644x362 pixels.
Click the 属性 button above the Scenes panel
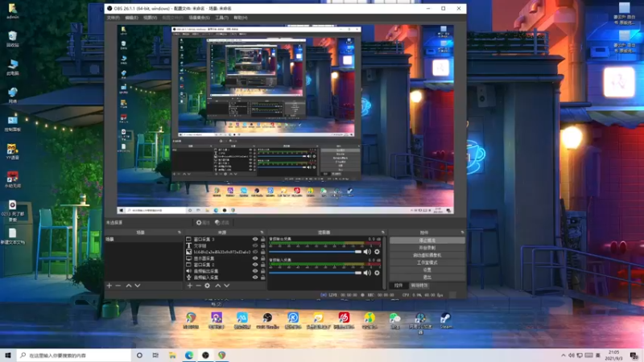click(203, 223)
